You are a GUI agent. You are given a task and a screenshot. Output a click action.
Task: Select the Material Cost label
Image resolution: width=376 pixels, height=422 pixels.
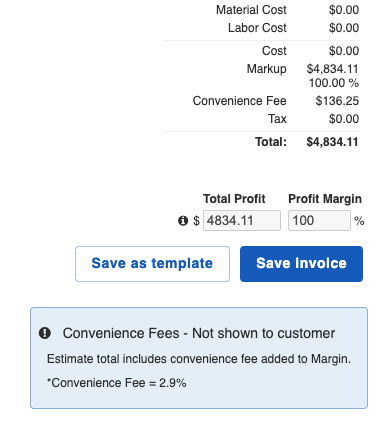(x=251, y=10)
